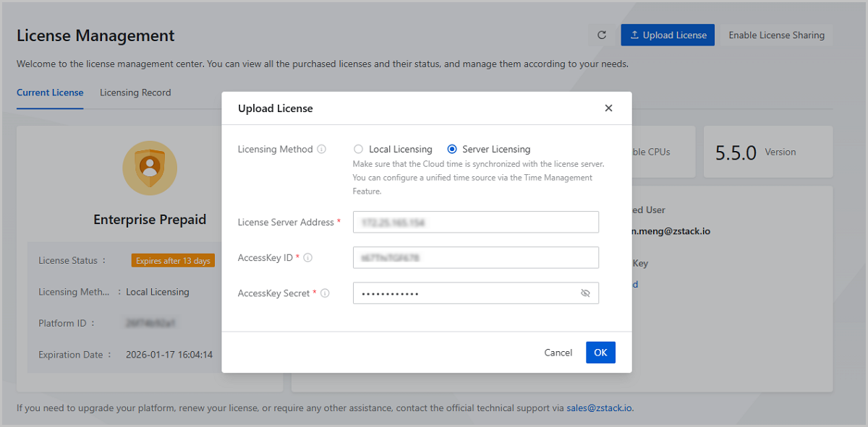Click the AccessKey Secret info icon
This screenshot has height=427, width=868.
pyautogui.click(x=325, y=293)
